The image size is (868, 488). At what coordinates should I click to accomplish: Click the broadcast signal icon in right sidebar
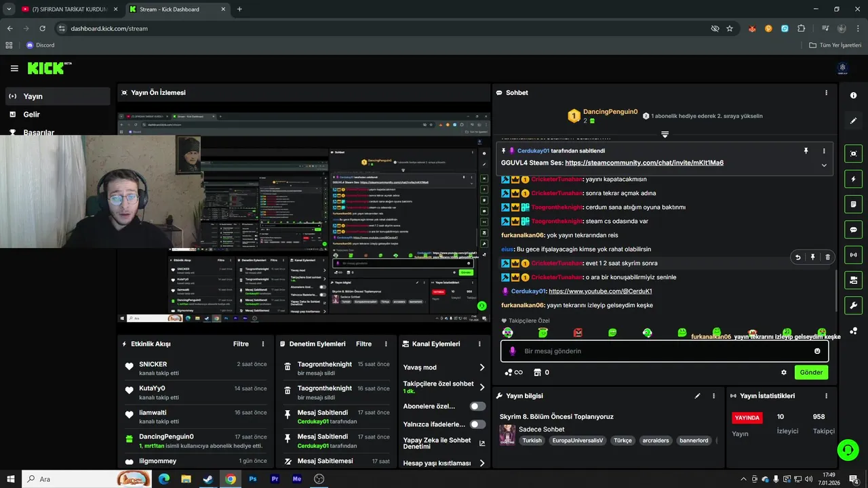pos(854,255)
